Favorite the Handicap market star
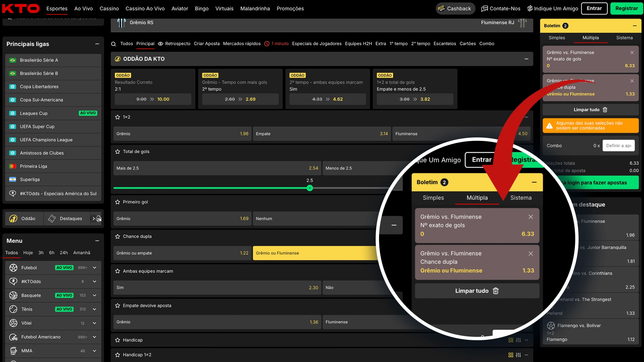Viewport: 644px width, 362px height. (x=117, y=340)
